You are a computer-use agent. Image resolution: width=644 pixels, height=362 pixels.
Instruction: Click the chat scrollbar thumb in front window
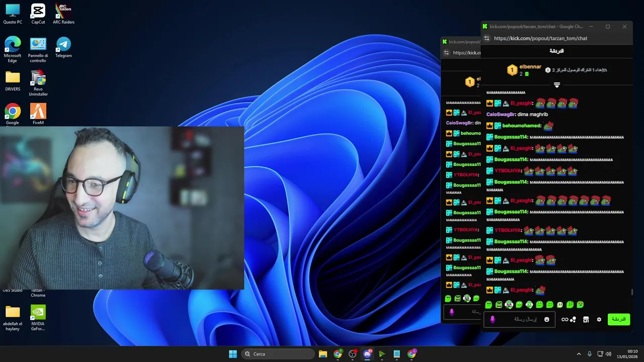632,292
